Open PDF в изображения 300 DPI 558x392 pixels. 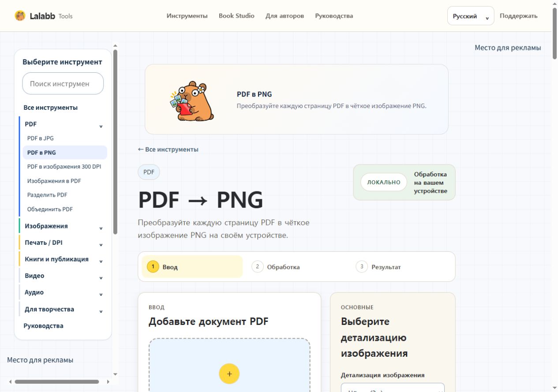click(x=65, y=167)
